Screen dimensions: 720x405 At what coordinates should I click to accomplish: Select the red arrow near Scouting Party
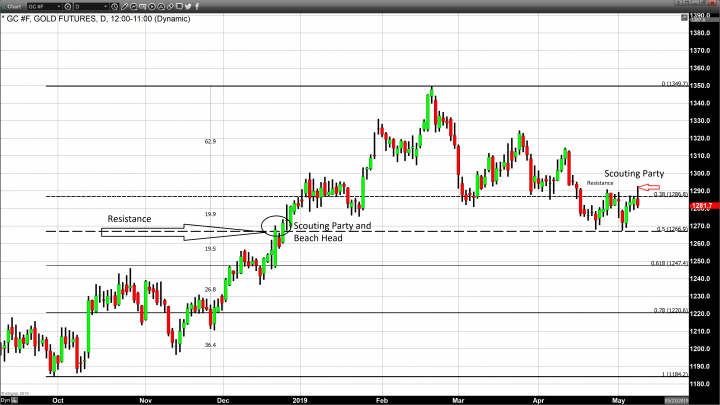649,188
